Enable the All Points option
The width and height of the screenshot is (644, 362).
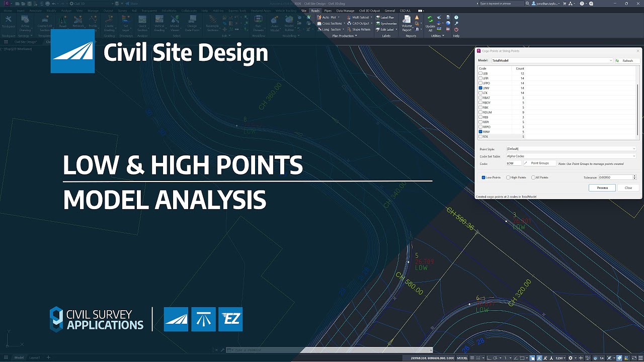pos(533,177)
